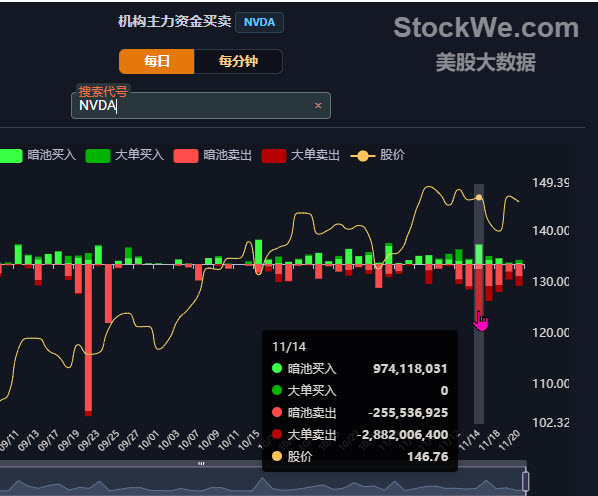The image size is (598, 496).
Task: Click the highlighted price point on 11/14
Action: (x=479, y=197)
